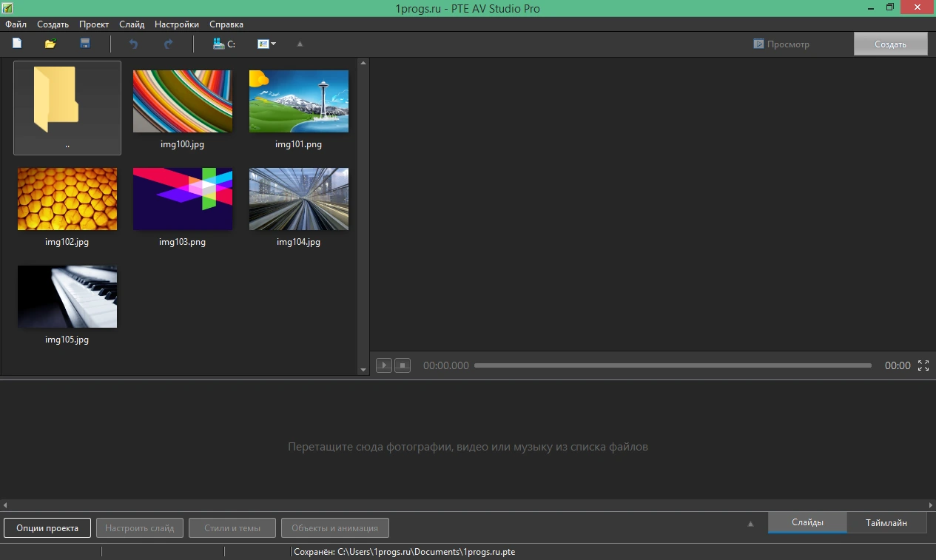Click the New project icon
Image resolution: width=936 pixels, height=560 pixels.
[17, 44]
